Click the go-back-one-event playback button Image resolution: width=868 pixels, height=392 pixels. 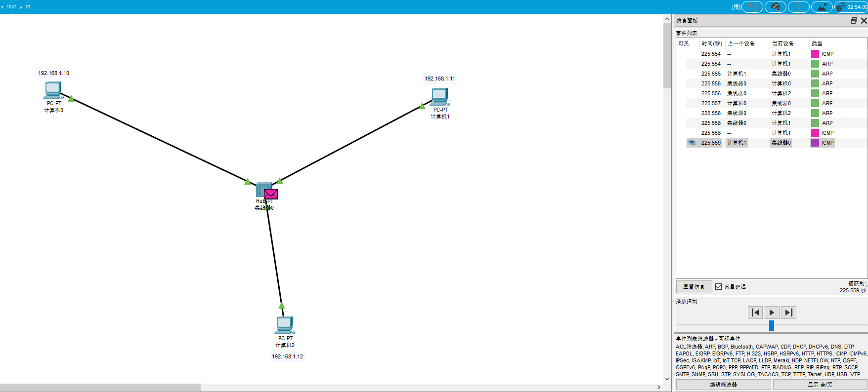[755, 313]
